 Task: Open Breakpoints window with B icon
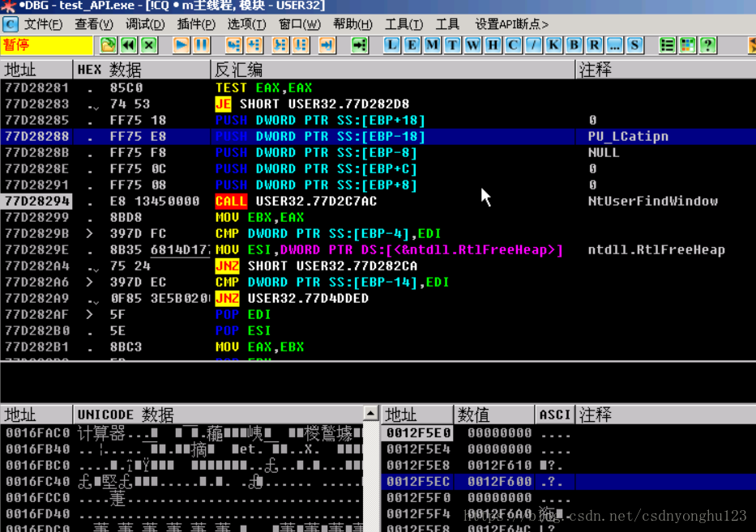click(x=574, y=45)
